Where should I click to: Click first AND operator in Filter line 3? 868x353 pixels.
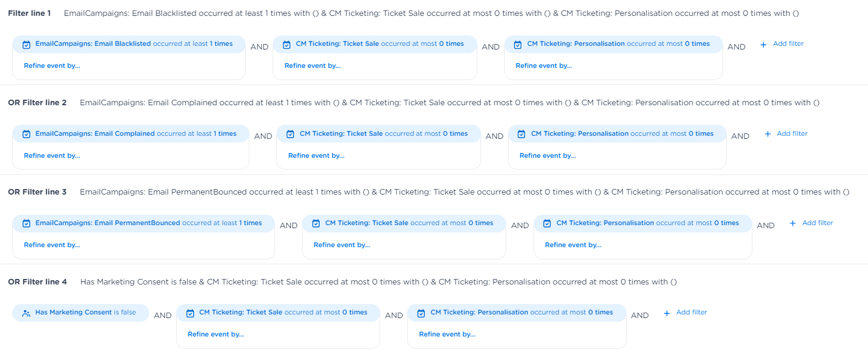tap(289, 225)
